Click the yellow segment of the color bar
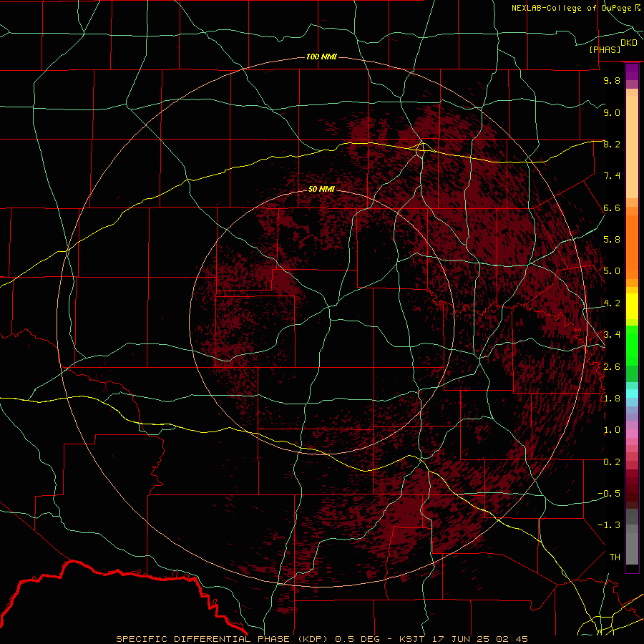The width and height of the screenshot is (644, 644). coord(632,306)
